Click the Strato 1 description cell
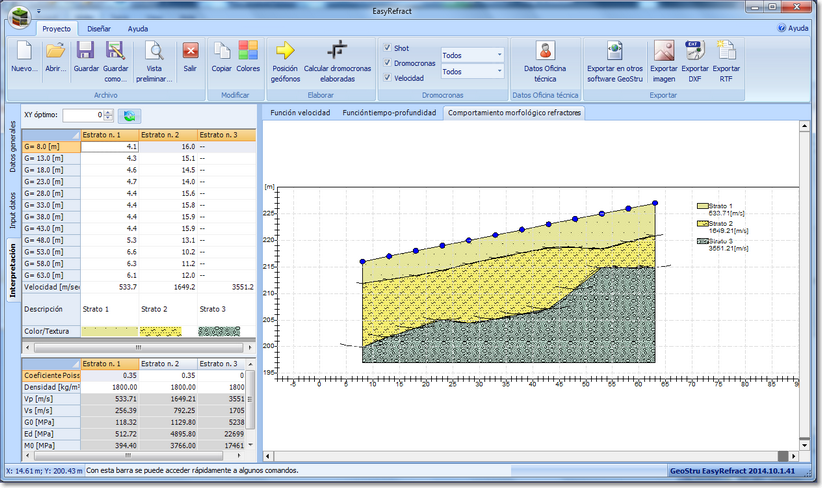This screenshot has height=488, width=822. click(x=110, y=309)
